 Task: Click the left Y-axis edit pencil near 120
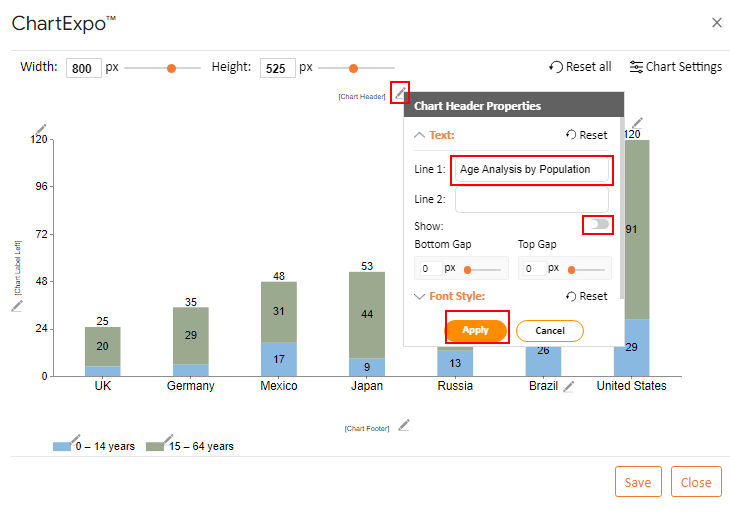click(x=41, y=130)
